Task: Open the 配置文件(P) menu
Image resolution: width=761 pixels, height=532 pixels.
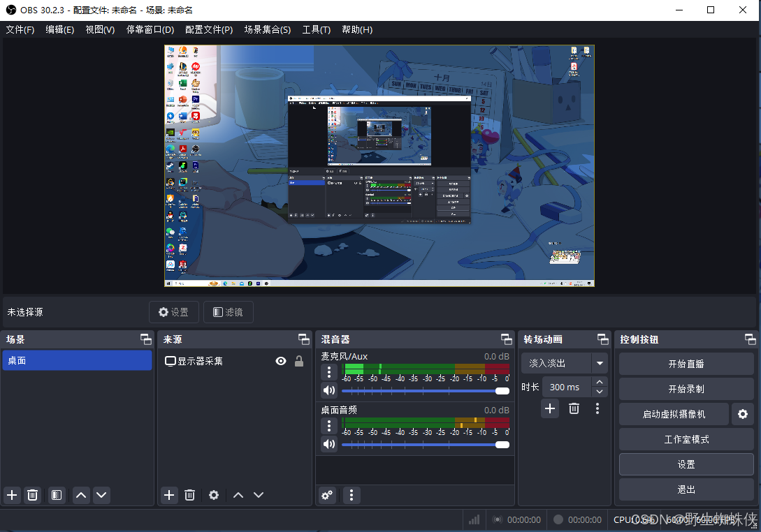Action: [209, 29]
